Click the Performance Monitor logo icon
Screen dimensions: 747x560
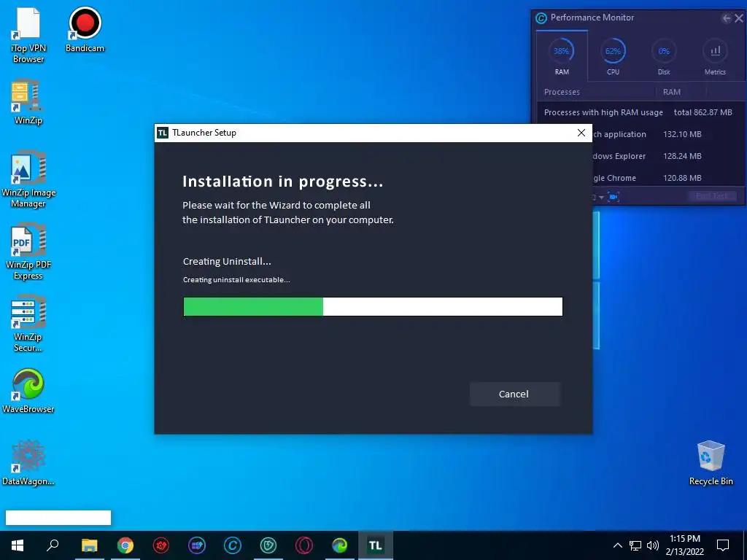(x=541, y=18)
